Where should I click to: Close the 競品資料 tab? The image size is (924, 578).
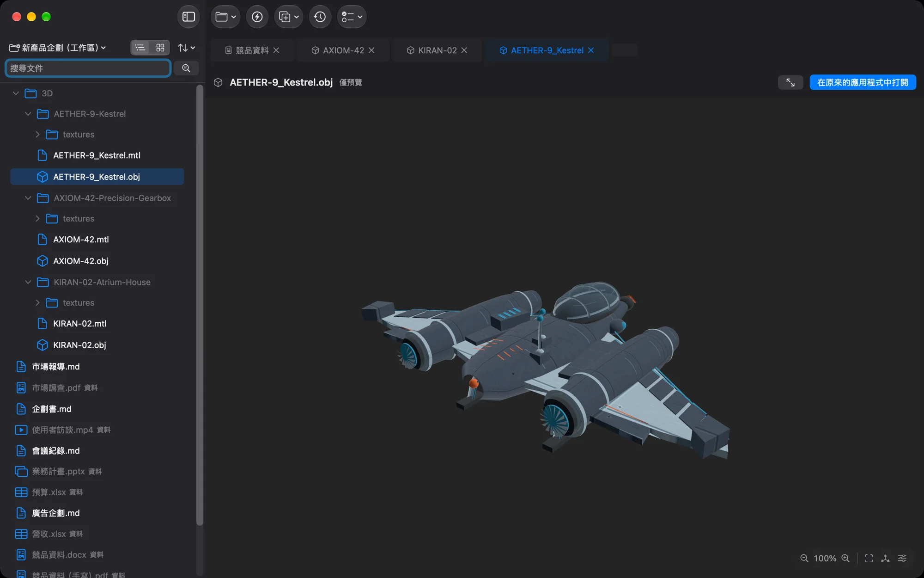[x=276, y=50]
